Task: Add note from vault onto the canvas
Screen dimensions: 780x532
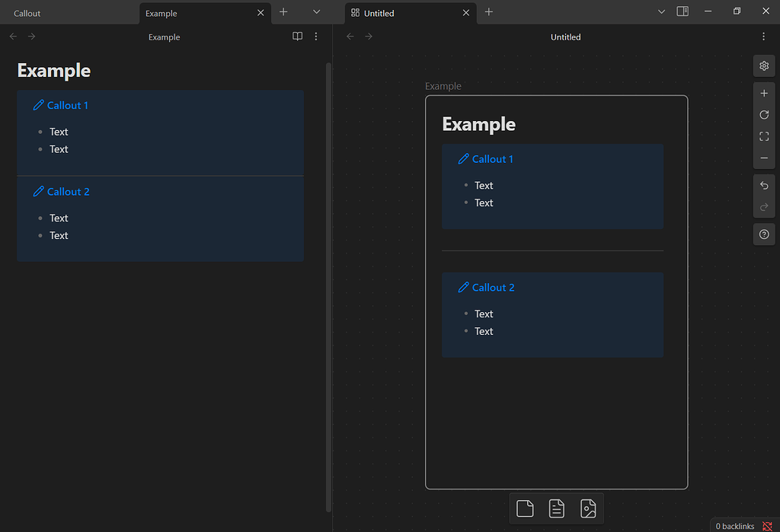Action: point(557,508)
